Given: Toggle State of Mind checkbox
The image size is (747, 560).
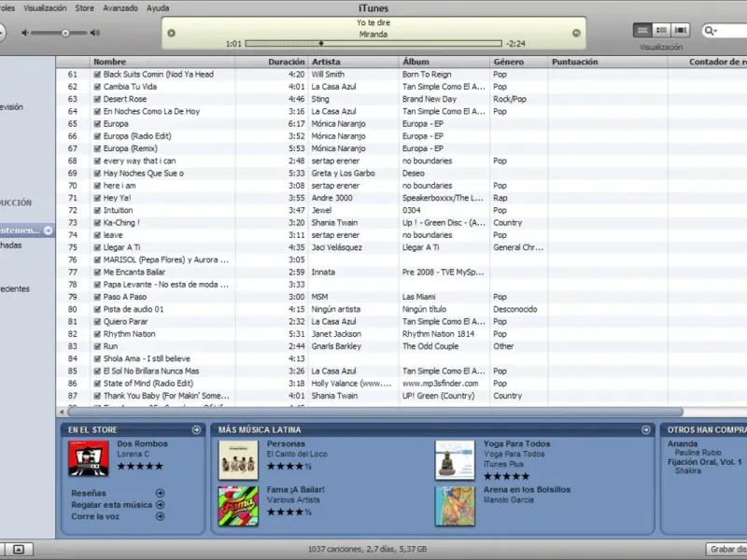Looking at the screenshot, I should (x=97, y=384).
